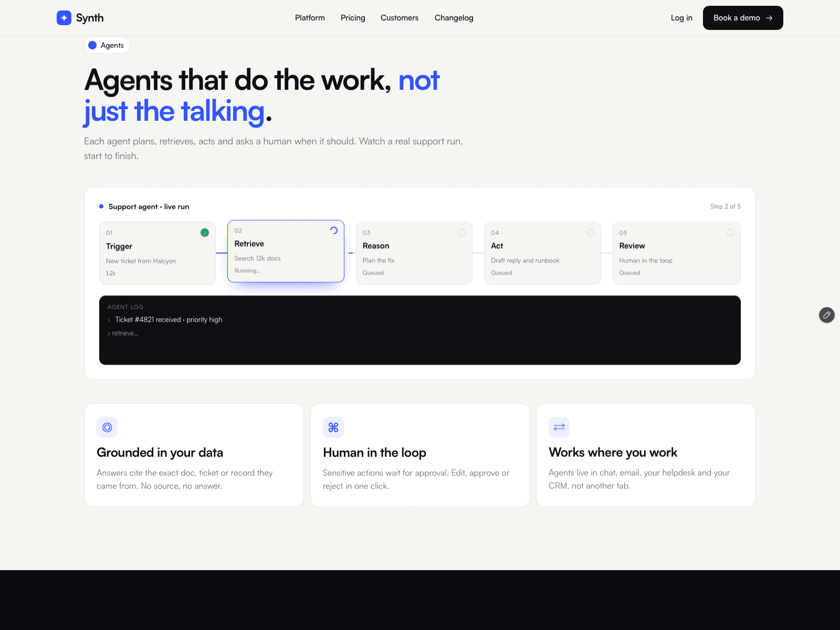The width and height of the screenshot is (840, 630).
Task: Select the 04 Act step card
Action: pyautogui.click(x=542, y=254)
